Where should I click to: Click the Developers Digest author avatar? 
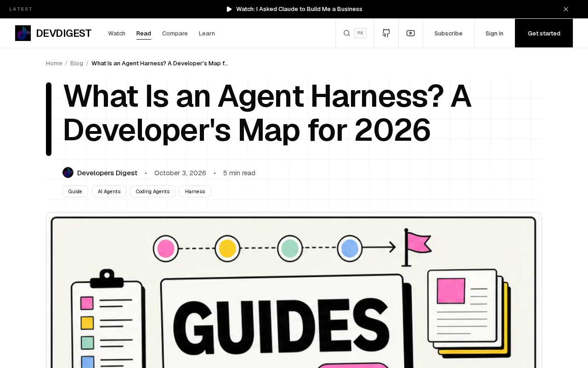click(68, 172)
